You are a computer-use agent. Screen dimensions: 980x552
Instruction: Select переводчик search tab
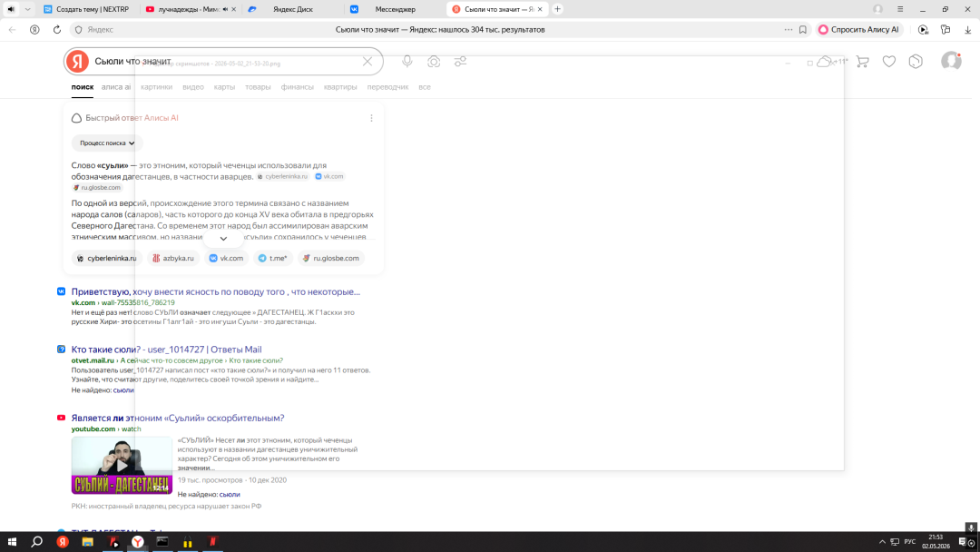(x=387, y=87)
